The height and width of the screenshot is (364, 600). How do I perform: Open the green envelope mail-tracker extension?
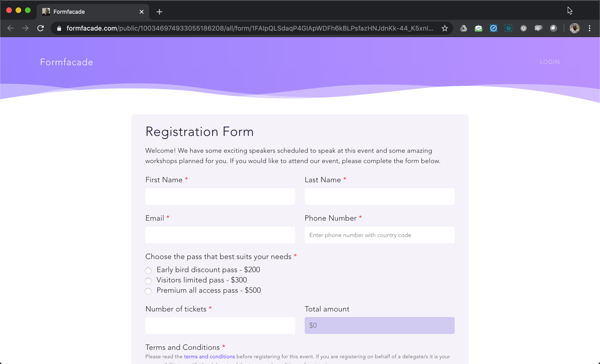pyautogui.click(x=478, y=29)
